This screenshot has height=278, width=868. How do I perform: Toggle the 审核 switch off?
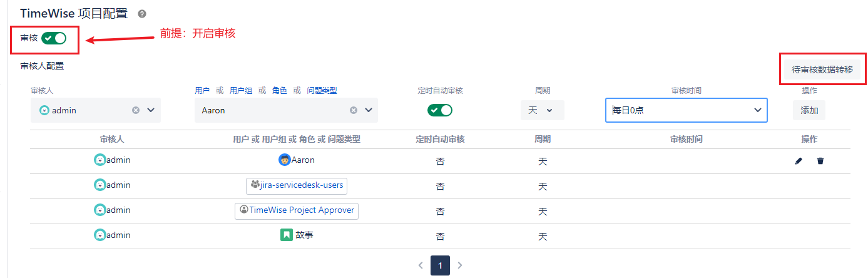coord(54,38)
